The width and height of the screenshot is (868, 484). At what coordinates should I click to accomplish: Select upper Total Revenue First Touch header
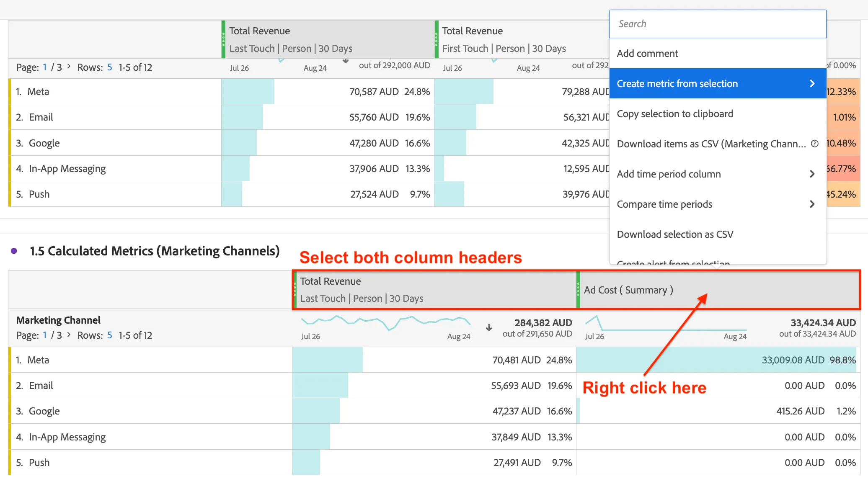522,39
